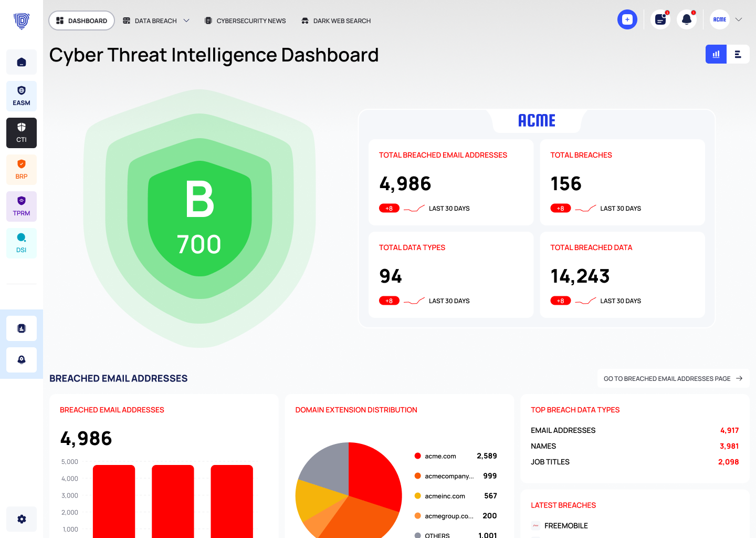Select the CTI module
Image resolution: width=756 pixels, height=538 pixels.
pos(22,133)
